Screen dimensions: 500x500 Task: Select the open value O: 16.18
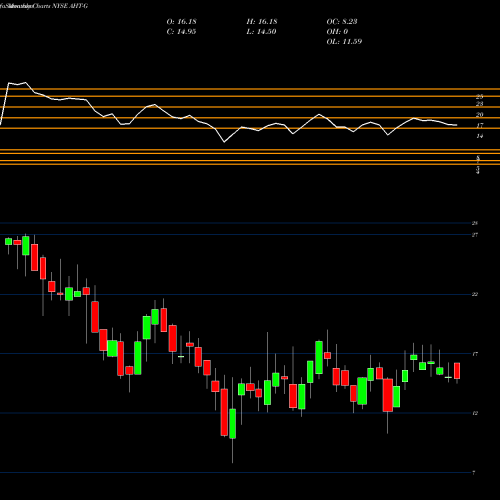point(181,22)
